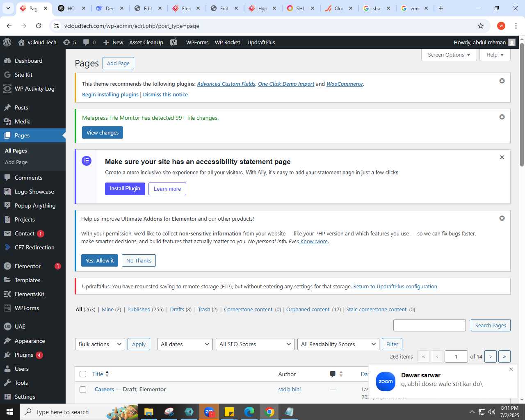Viewport: 525px width, 420px height.
Task: Open Projects in the sidebar
Action: [33, 219]
